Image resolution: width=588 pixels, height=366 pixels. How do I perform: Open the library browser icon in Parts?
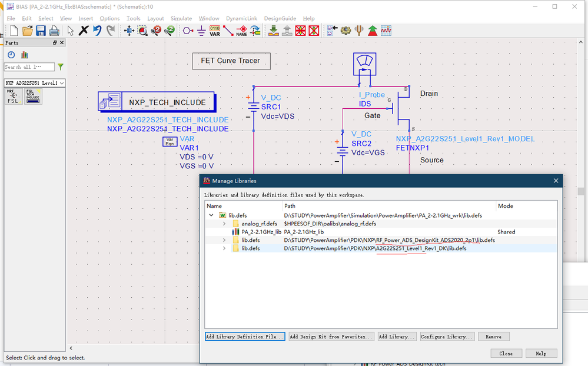coord(25,55)
